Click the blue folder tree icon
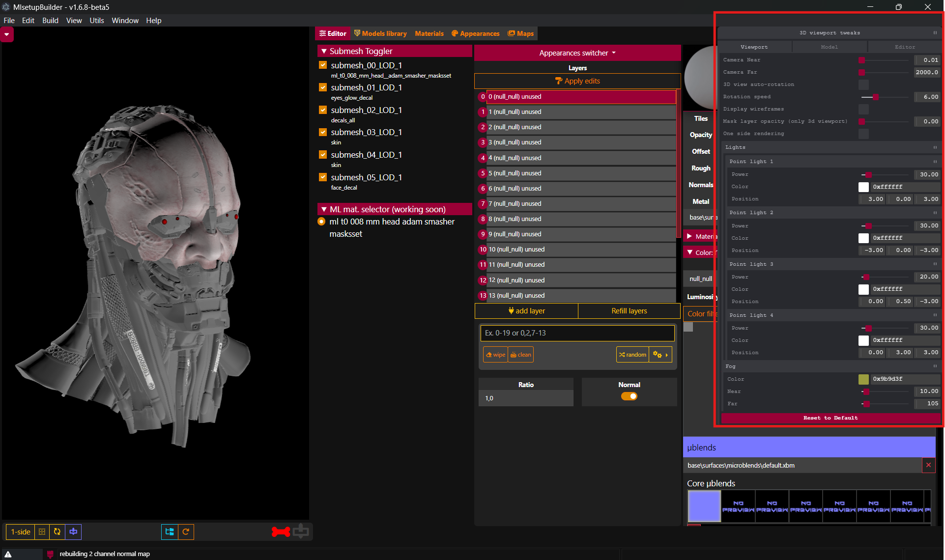Screen dimensions: 945x560 (170, 532)
